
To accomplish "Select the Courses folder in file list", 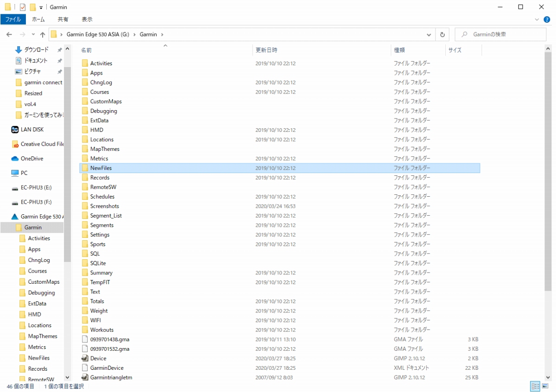I will (100, 92).
